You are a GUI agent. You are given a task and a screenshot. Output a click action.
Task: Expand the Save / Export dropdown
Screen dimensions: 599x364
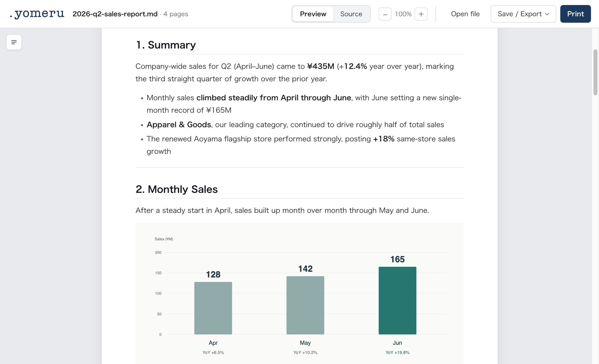coord(523,14)
